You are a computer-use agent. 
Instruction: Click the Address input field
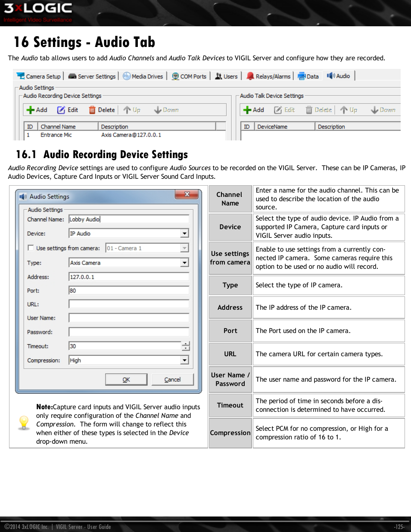click(129, 277)
